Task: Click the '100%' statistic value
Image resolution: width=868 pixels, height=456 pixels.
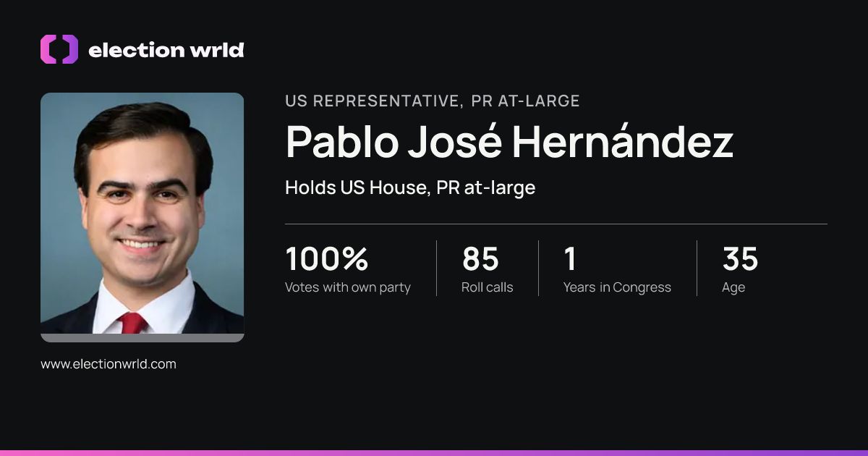Action: [x=327, y=259]
